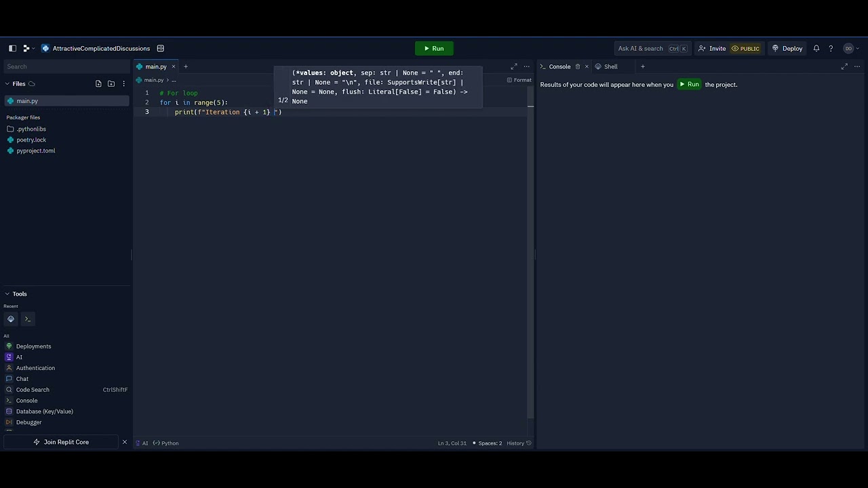Open the Replit home logo menu
The height and width of the screenshot is (488, 868).
tap(28, 48)
